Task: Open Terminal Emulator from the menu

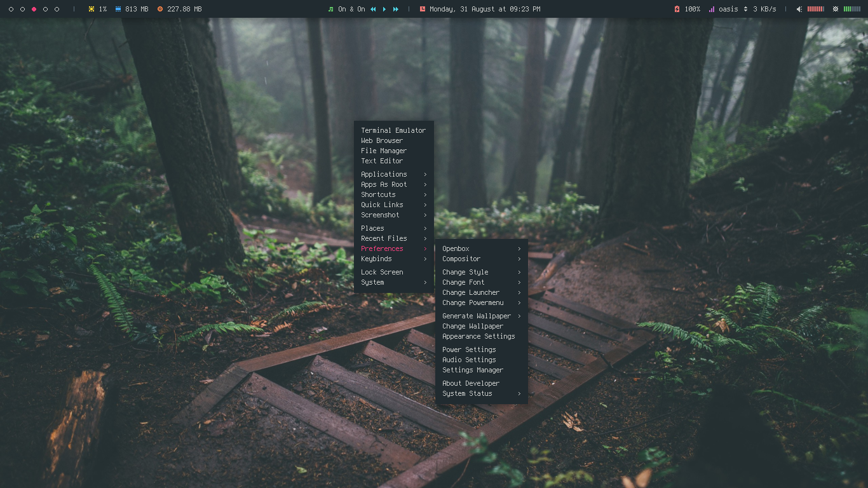Action: click(394, 130)
